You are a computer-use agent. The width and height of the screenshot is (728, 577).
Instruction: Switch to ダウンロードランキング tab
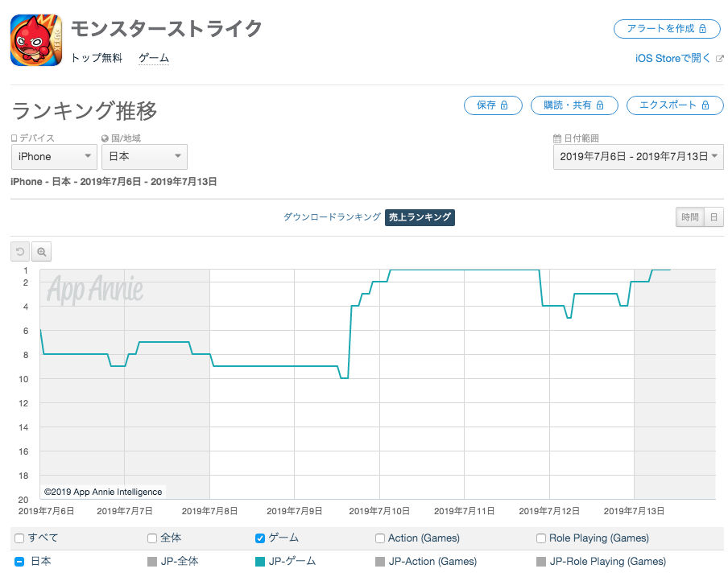332,217
